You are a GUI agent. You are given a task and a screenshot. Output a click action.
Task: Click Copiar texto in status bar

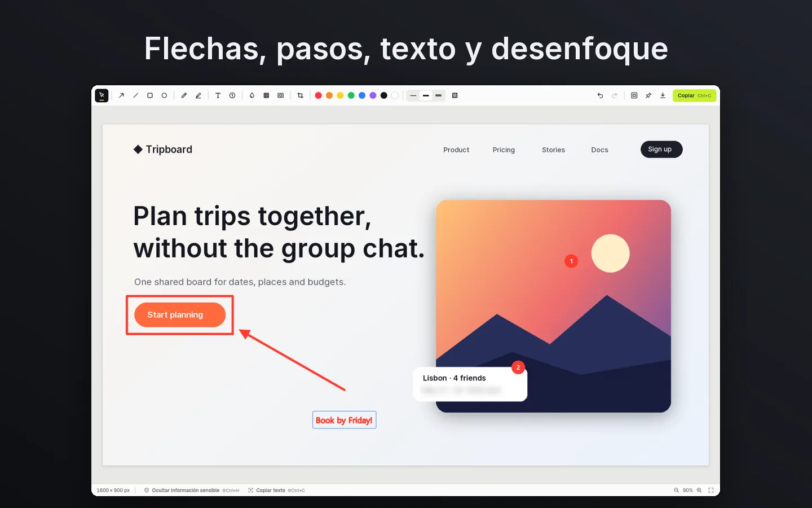coord(276,491)
